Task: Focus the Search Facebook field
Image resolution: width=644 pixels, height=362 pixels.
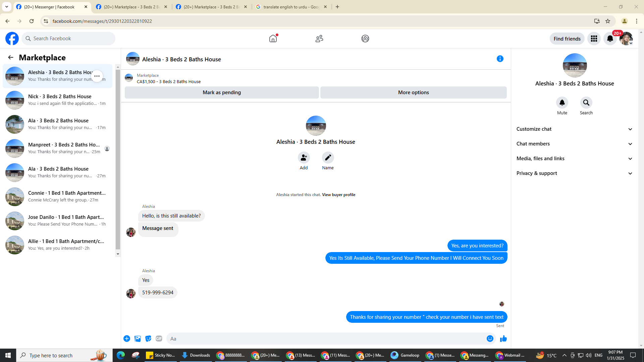Action: point(68,39)
